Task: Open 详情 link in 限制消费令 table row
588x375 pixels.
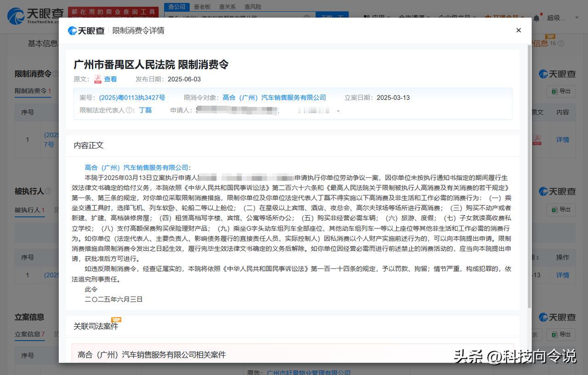Action: click(x=563, y=140)
